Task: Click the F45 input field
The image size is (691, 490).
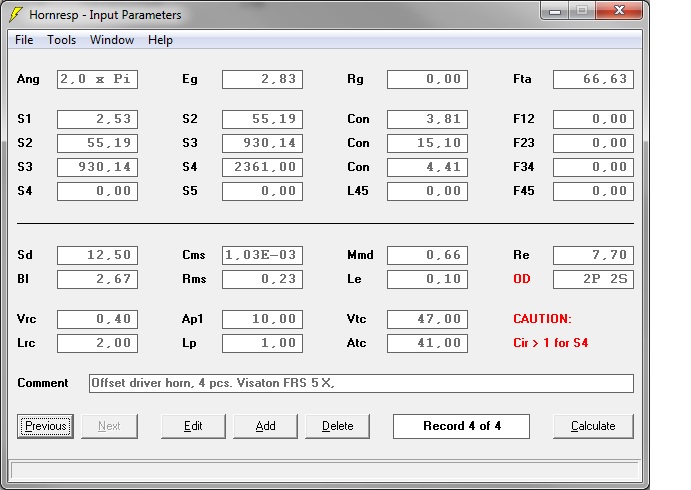Action: tap(593, 191)
